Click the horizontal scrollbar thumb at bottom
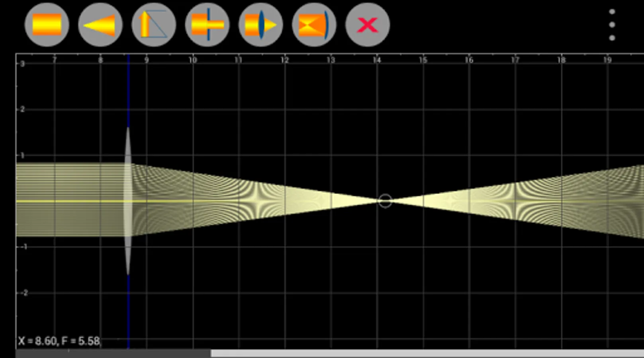The image size is (644, 358). click(113, 354)
